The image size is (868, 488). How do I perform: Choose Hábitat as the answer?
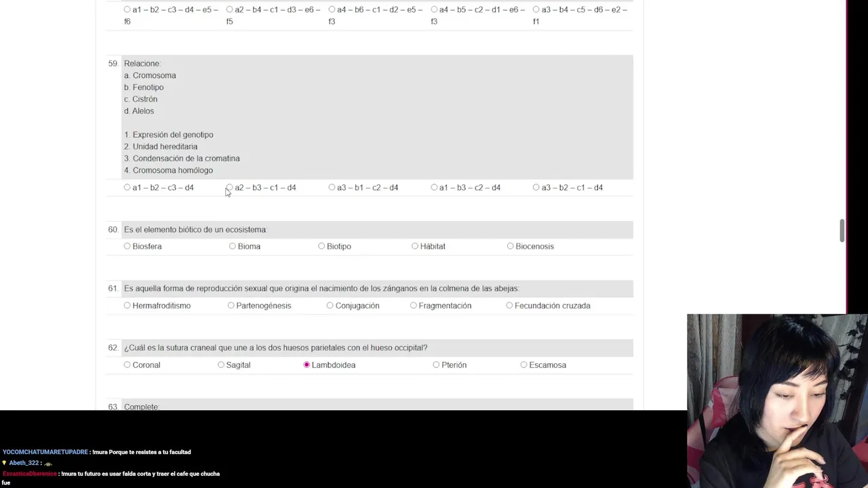[415, 246]
